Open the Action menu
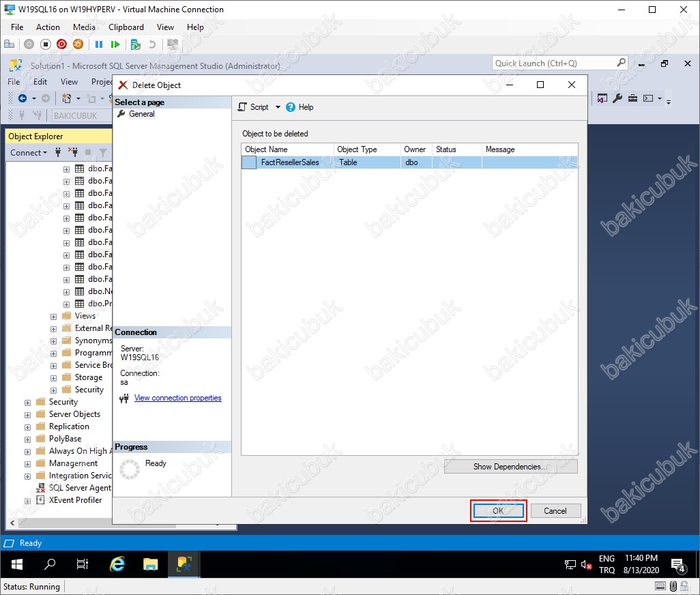This screenshot has height=595, width=700. tap(48, 27)
